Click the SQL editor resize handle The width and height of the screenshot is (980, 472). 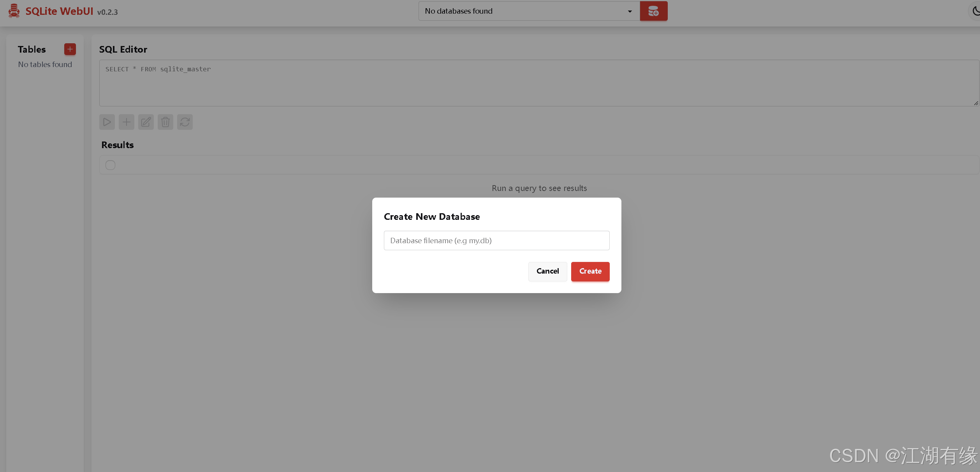pos(976,103)
